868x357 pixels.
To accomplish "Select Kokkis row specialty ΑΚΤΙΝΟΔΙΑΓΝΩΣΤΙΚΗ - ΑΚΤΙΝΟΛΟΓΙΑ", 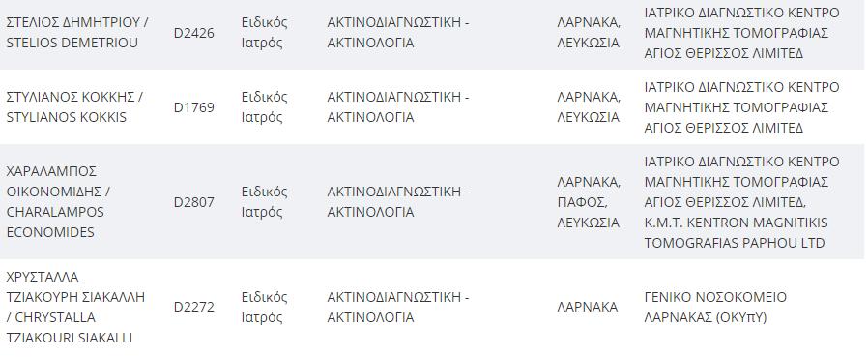I will 398,107.
